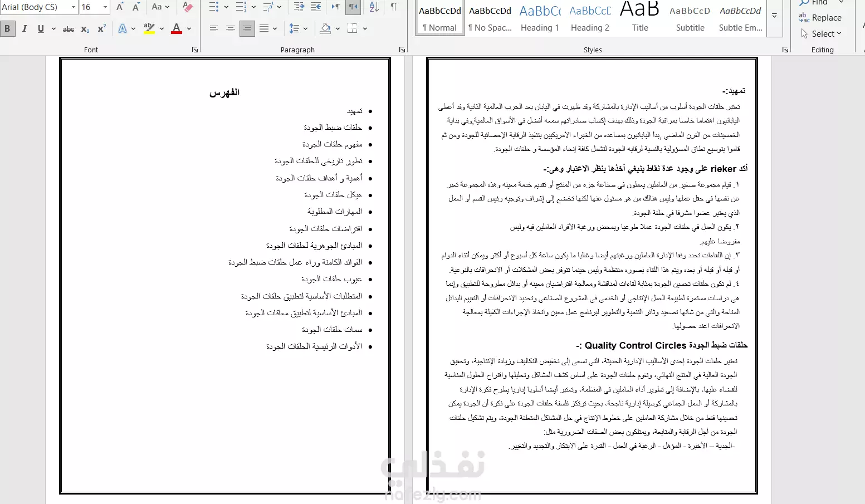This screenshot has height=504, width=865.
Task: Click the Decrease Indent icon
Action: click(299, 7)
